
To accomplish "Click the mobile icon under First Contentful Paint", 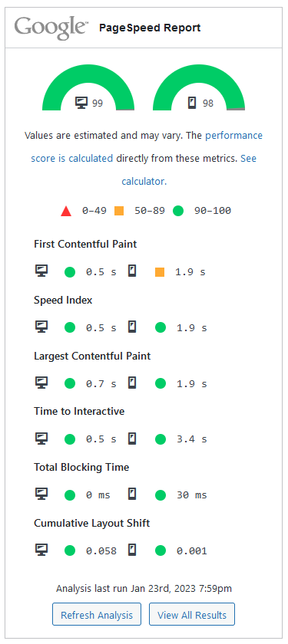I will pos(131,271).
